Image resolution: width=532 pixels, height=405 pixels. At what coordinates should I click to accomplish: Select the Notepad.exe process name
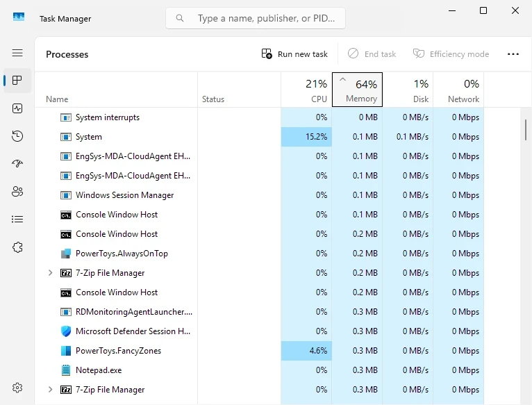pyautogui.click(x=99, y=370)
